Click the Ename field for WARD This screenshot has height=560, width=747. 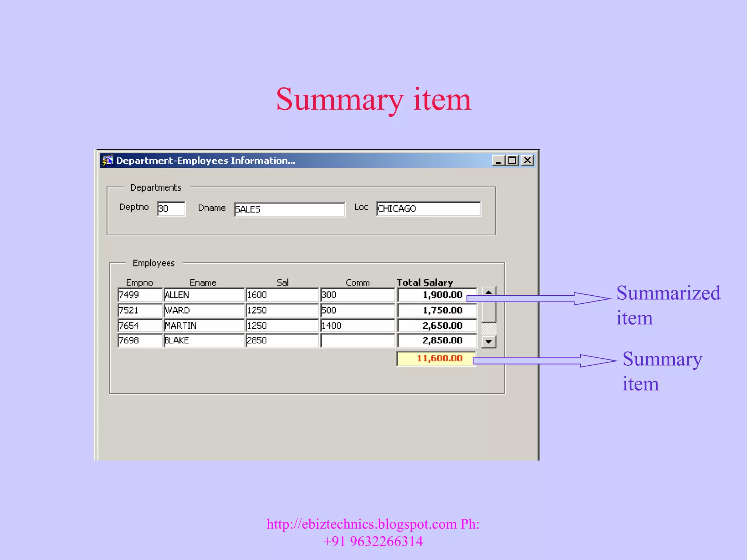204,310
